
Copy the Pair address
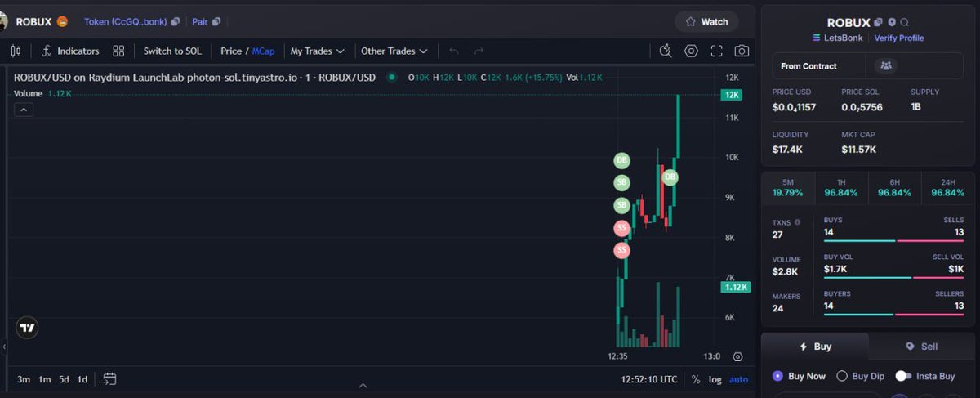tap(216, 22)
